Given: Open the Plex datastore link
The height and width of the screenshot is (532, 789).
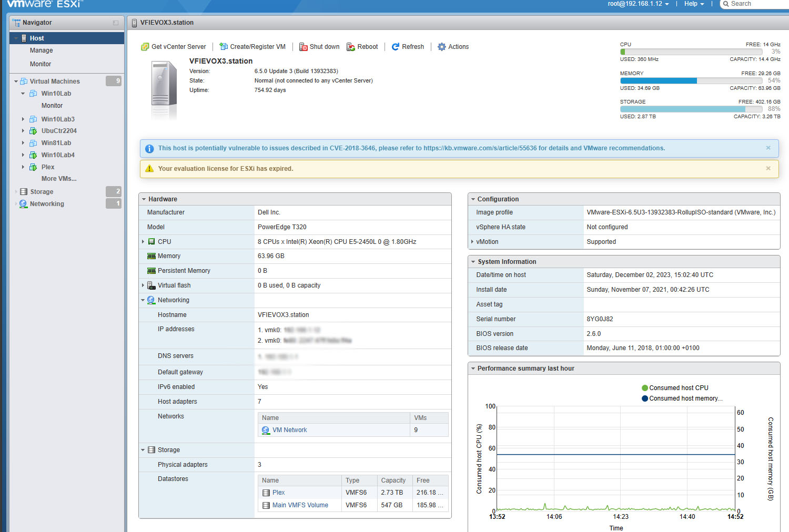Looking at the screenshot, I should coord(278,493).
